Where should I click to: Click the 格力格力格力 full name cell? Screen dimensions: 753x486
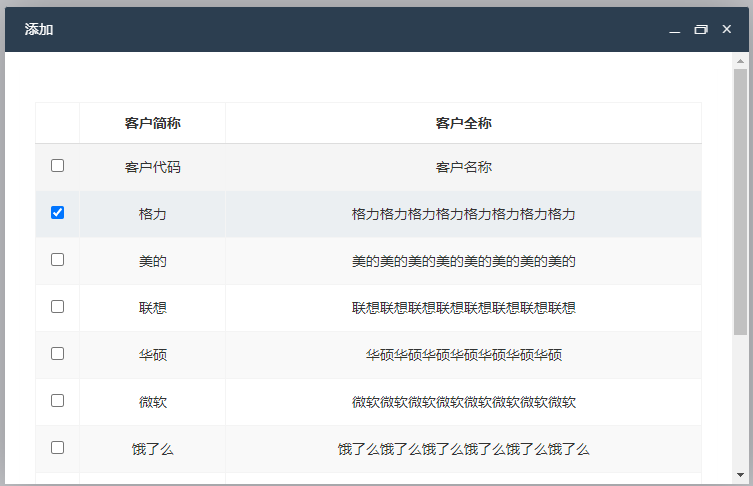click(x=463, y=214)
